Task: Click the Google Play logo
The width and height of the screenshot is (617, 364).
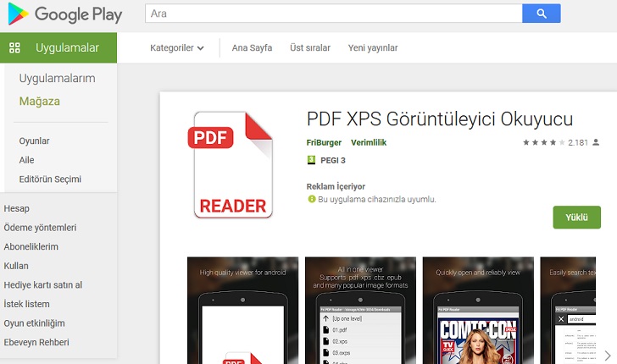Action: tap(65, 14)
